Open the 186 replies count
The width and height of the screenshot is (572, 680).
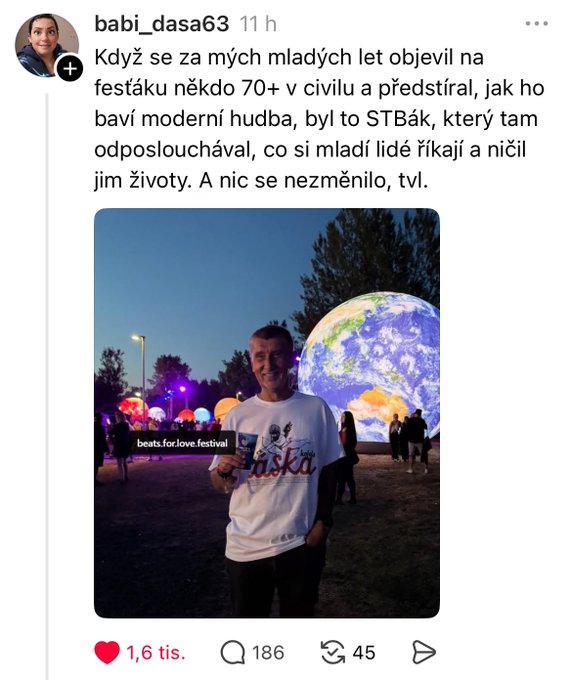(268, 653)
